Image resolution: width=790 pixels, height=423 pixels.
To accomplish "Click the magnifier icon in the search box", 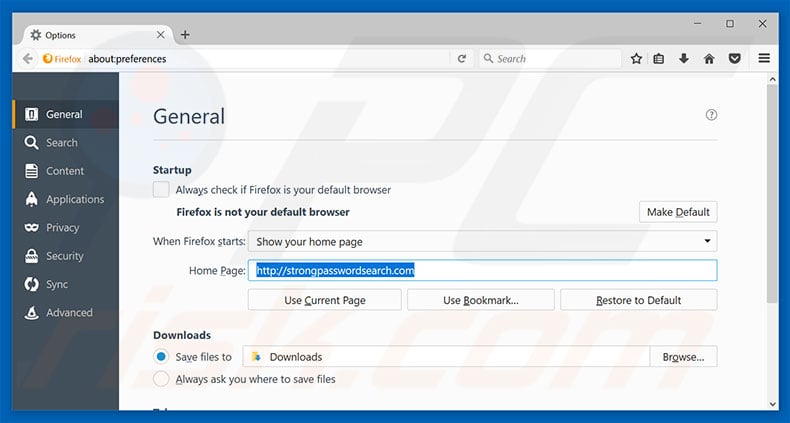I will tap(488, 58).
